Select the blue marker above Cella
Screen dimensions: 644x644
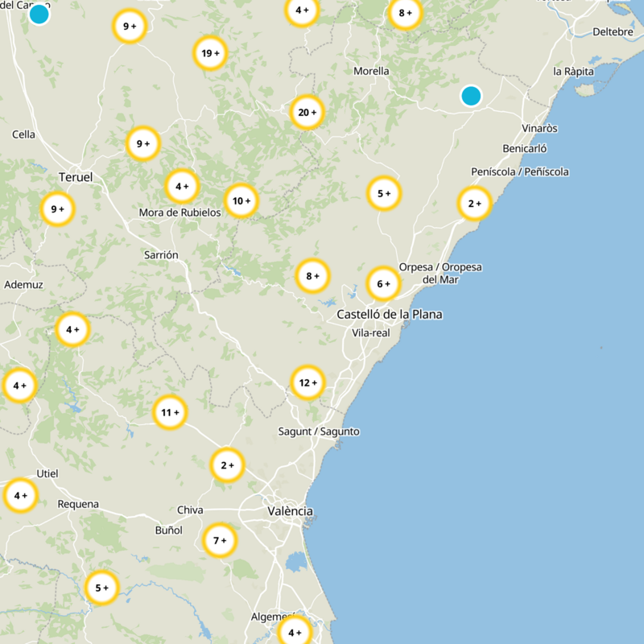[x=39, y=14]
